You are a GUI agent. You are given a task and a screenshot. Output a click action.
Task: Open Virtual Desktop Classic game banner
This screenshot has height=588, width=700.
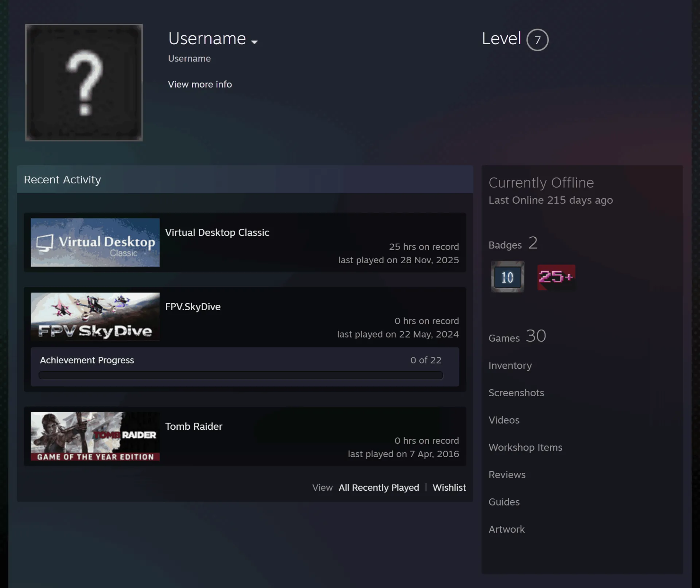(95, 242)
